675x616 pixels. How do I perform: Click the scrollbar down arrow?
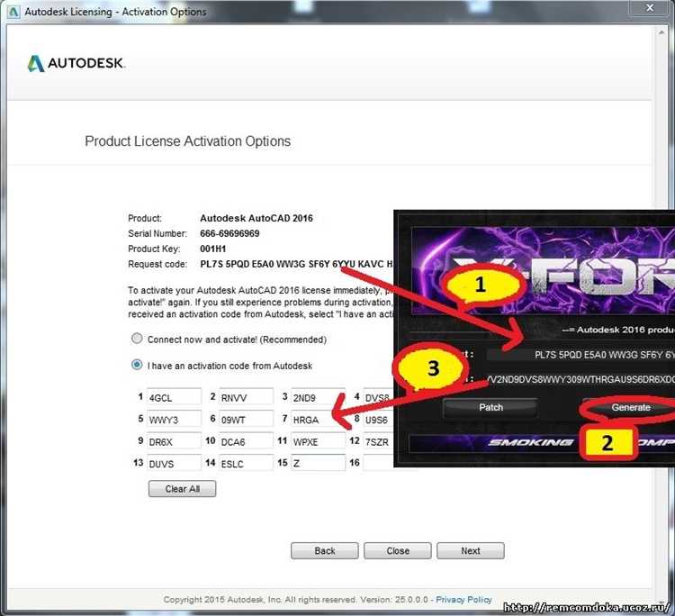click(661, 602)
